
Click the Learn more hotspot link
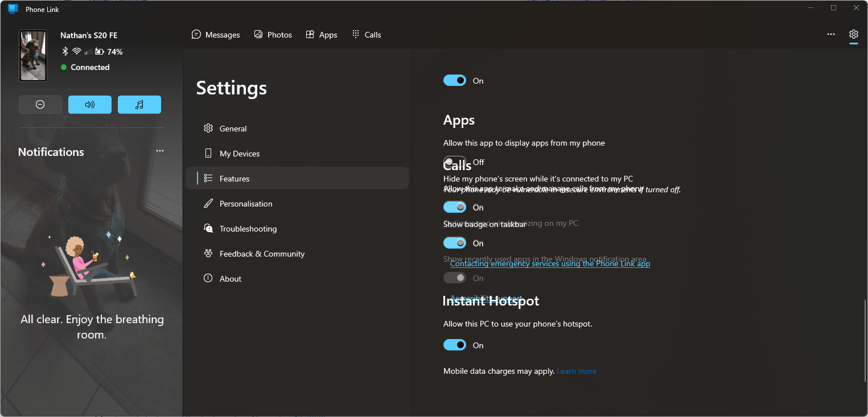[x=577, y=371]
